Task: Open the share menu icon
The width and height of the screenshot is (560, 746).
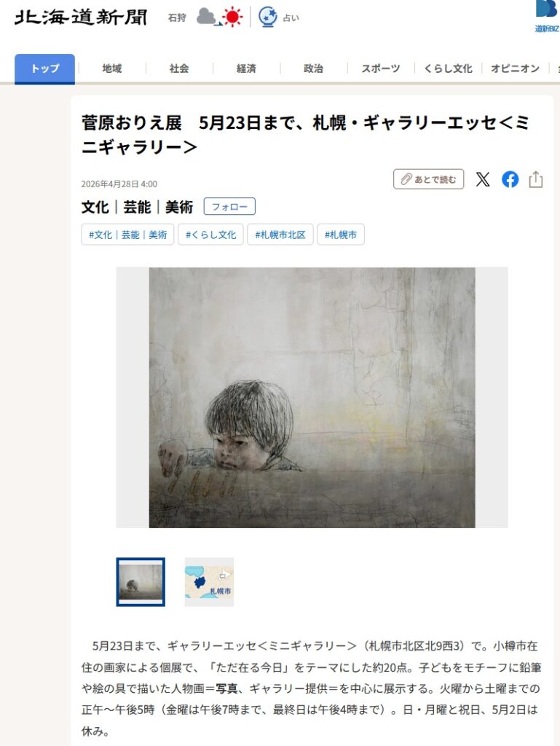Action: pyautogui.click(x=536, y=179)
